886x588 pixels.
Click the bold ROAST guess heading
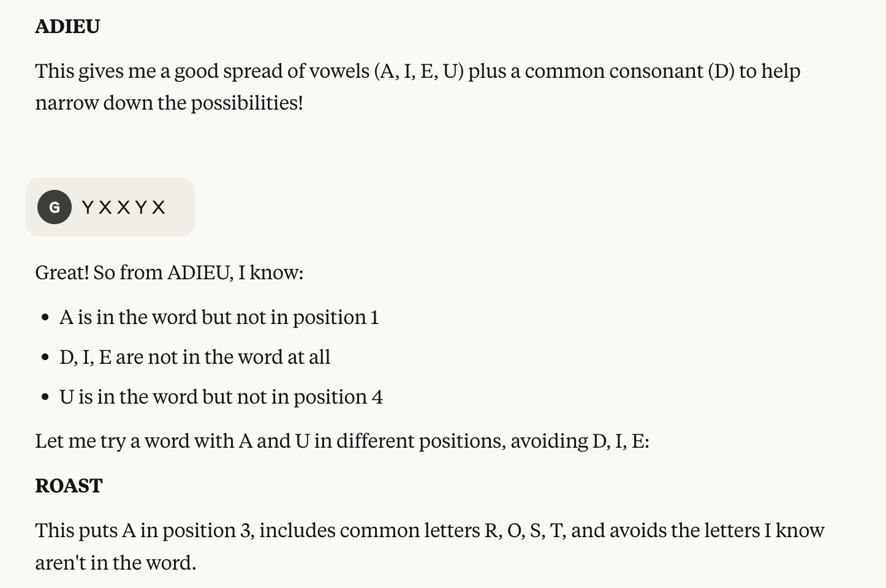pyautogui.click(x=69, y=486)
